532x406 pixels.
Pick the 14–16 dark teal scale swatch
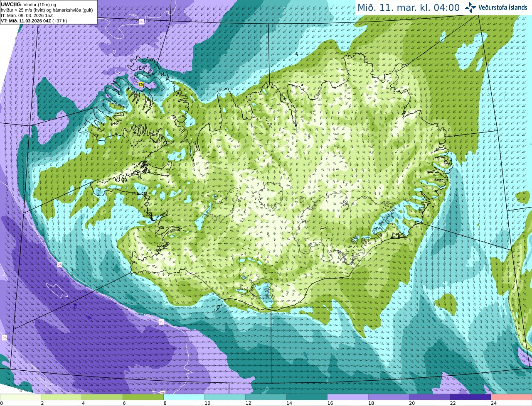(x=307, y=397)
